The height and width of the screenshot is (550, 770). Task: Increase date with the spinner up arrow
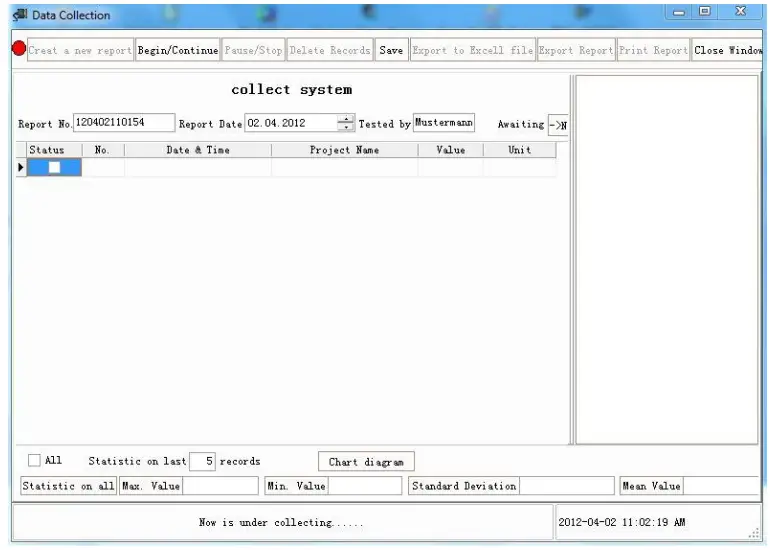pos(346,119)
